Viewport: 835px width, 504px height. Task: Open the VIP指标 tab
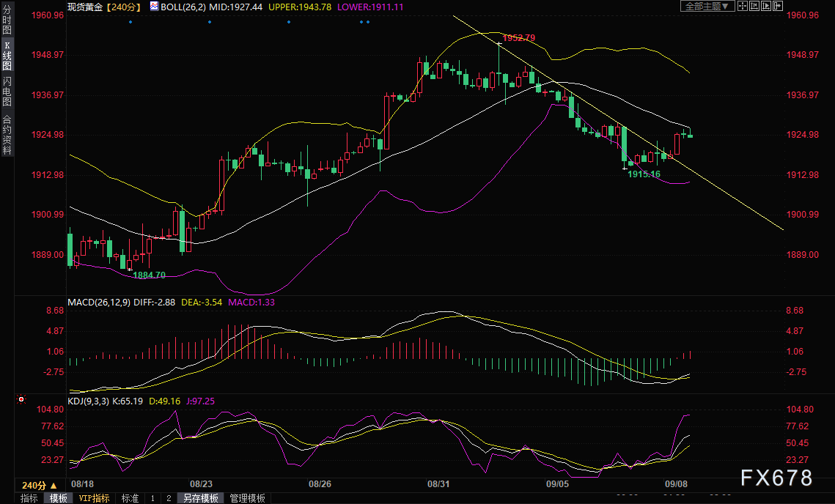[94, 498]
